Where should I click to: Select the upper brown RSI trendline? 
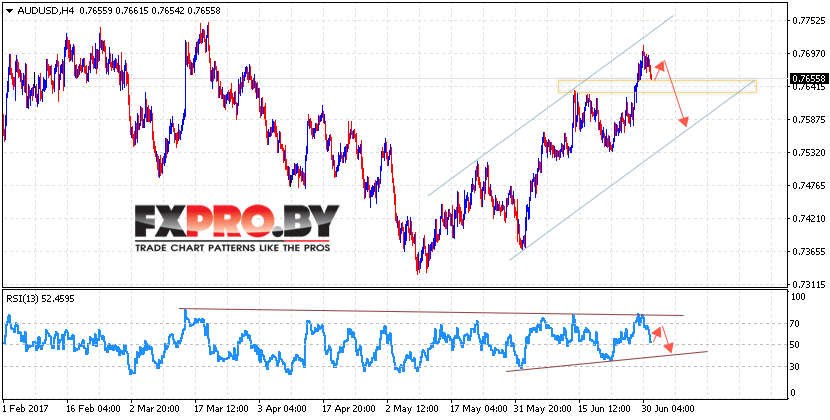click(431, 312)
